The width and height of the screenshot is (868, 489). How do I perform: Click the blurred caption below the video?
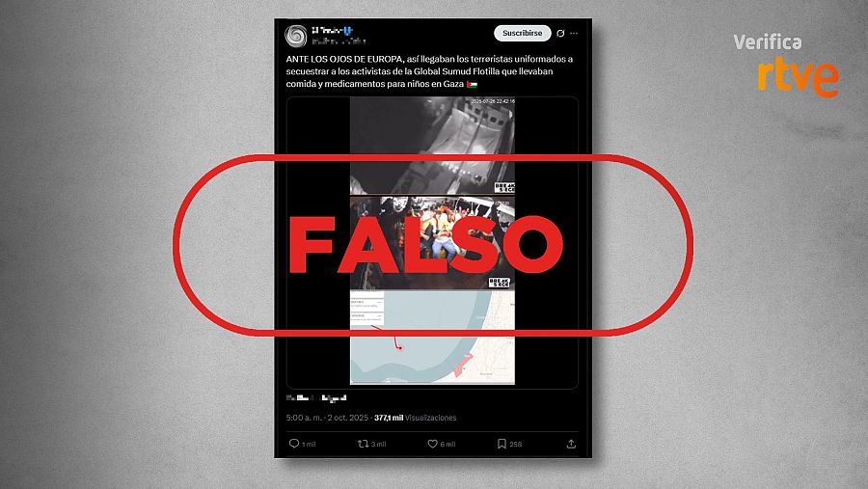316,397
